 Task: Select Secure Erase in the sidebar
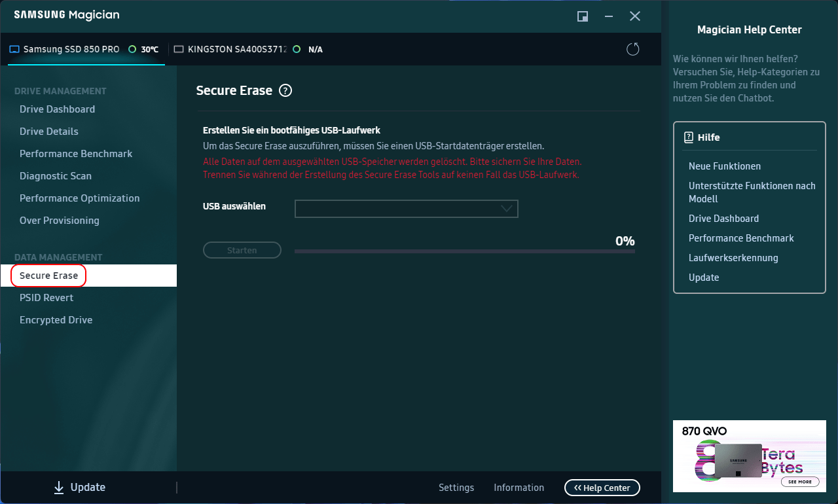88,276
